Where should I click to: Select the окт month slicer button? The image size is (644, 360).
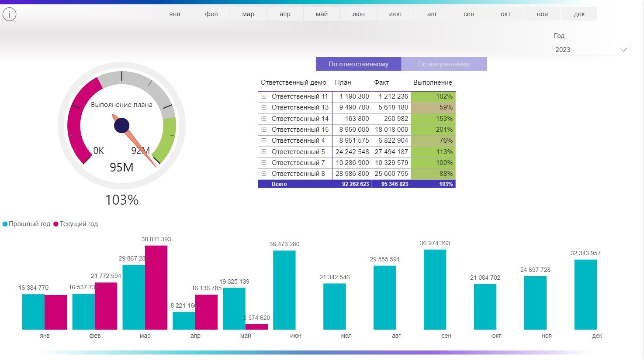tap(506, 14)
